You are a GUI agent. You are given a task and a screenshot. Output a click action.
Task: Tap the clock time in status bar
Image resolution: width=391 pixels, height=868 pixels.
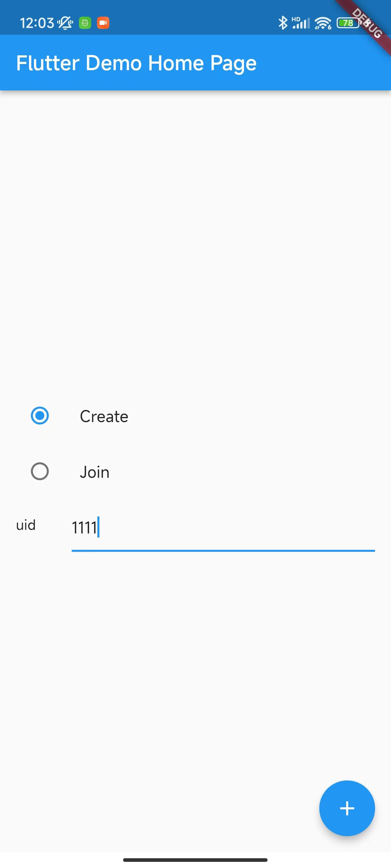tap(37, 23)
